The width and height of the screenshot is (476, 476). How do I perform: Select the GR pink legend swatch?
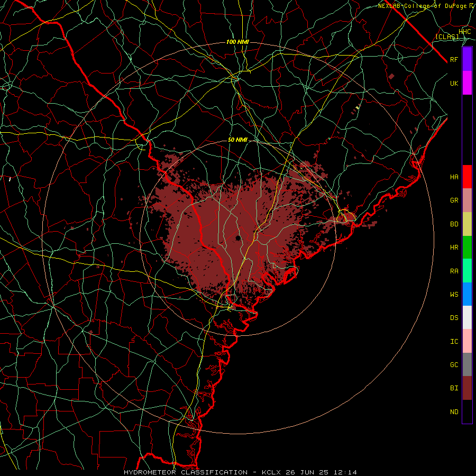467,200
